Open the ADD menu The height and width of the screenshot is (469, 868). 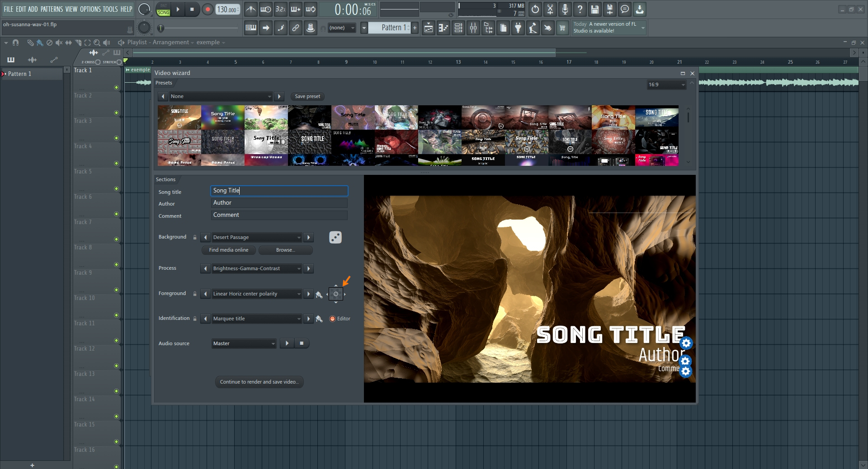[33, 9]
